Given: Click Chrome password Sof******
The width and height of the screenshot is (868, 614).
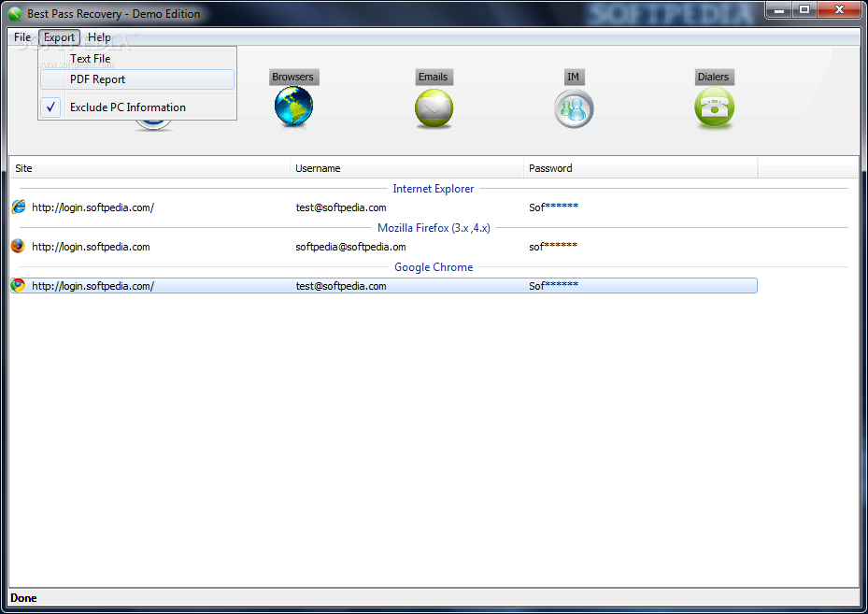Looking at the screenshot, I should pos(553,286).
